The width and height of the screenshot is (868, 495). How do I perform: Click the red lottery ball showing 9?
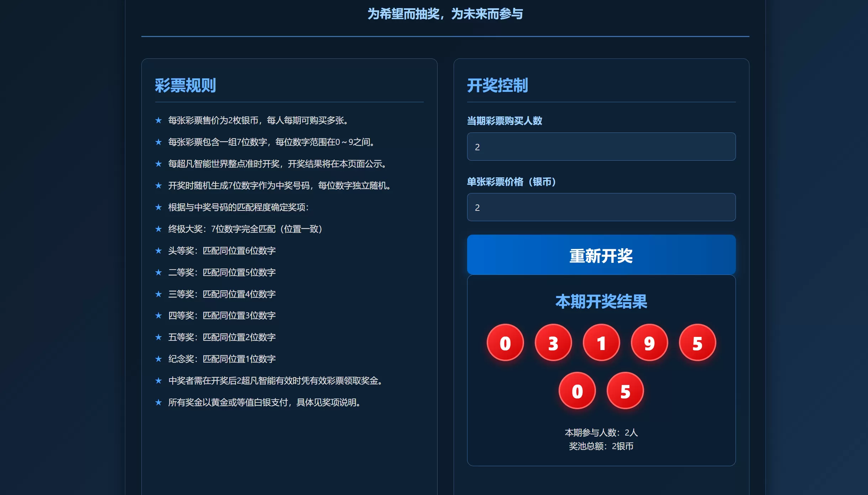[649, 343]
